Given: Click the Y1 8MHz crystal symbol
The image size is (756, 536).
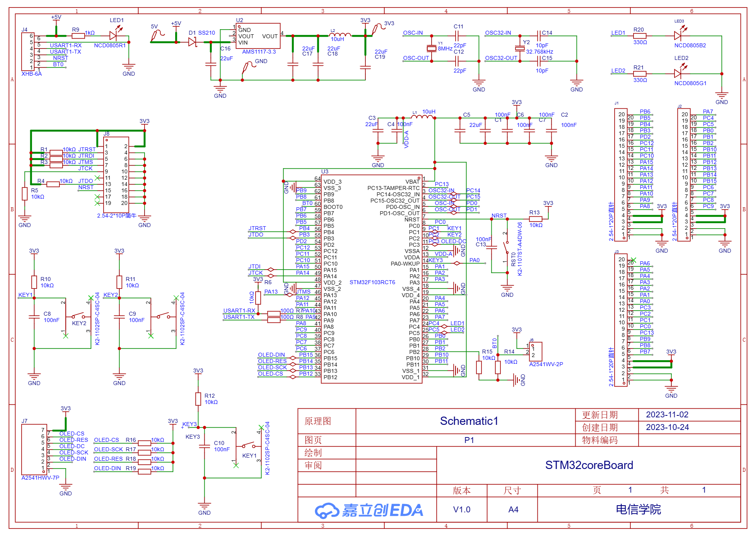Looking at the screenshot, I should 432,48.
